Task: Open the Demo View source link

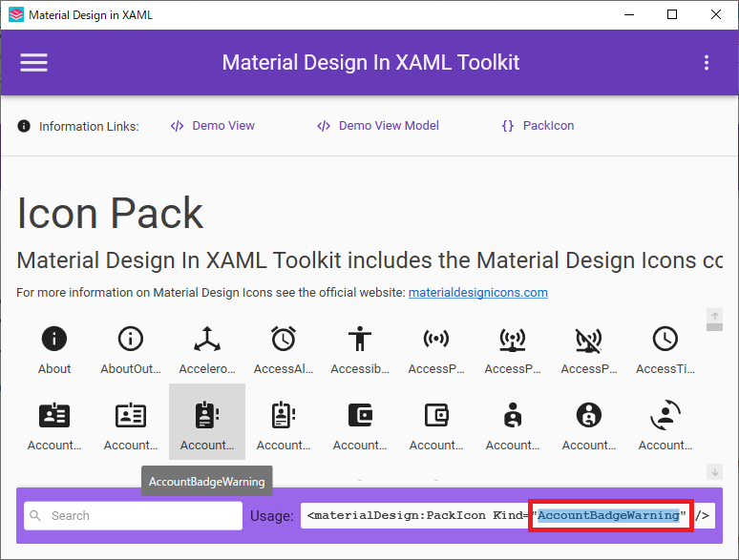Action: [x=213, y=126]
